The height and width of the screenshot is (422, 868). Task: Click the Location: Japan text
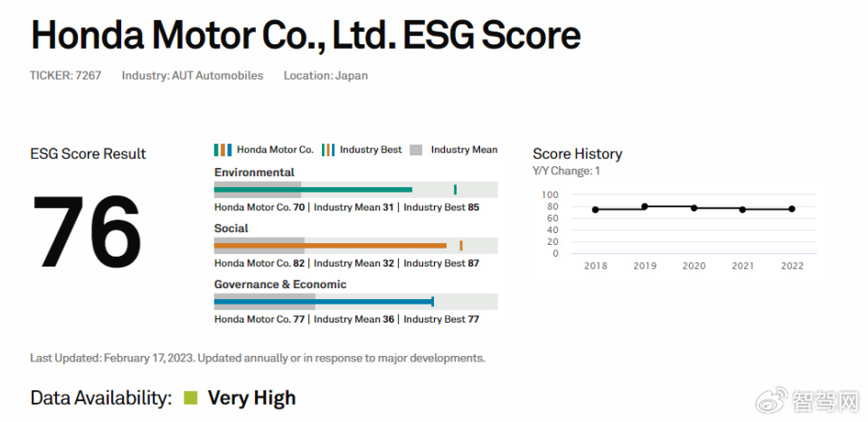[325, 76]
